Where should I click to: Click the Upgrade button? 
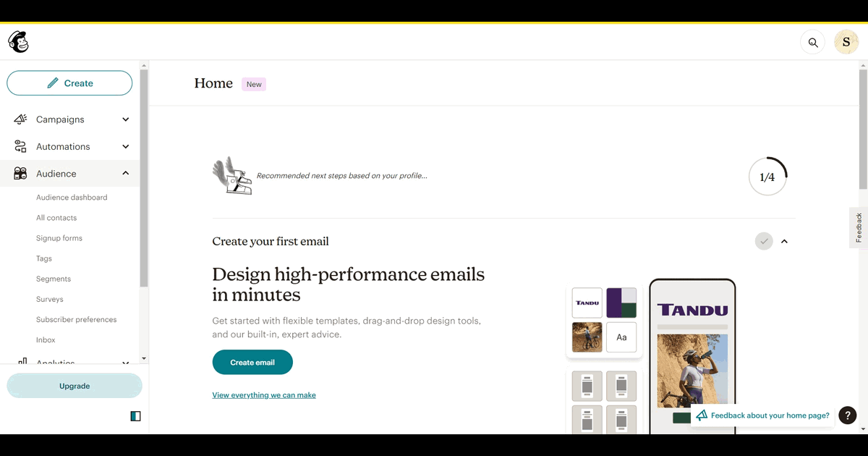click(75, 386)
